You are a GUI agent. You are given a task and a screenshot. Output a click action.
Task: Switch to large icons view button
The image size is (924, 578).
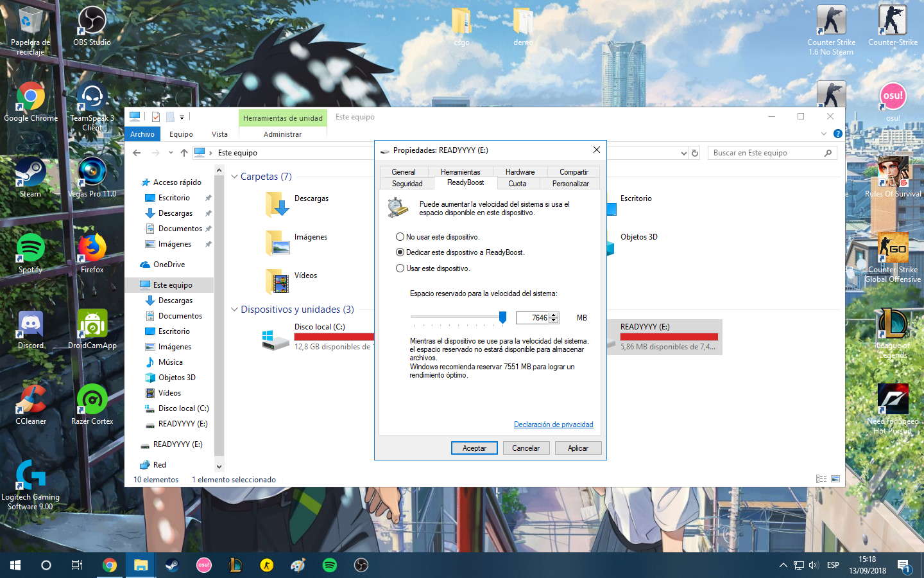coord(835,479)
